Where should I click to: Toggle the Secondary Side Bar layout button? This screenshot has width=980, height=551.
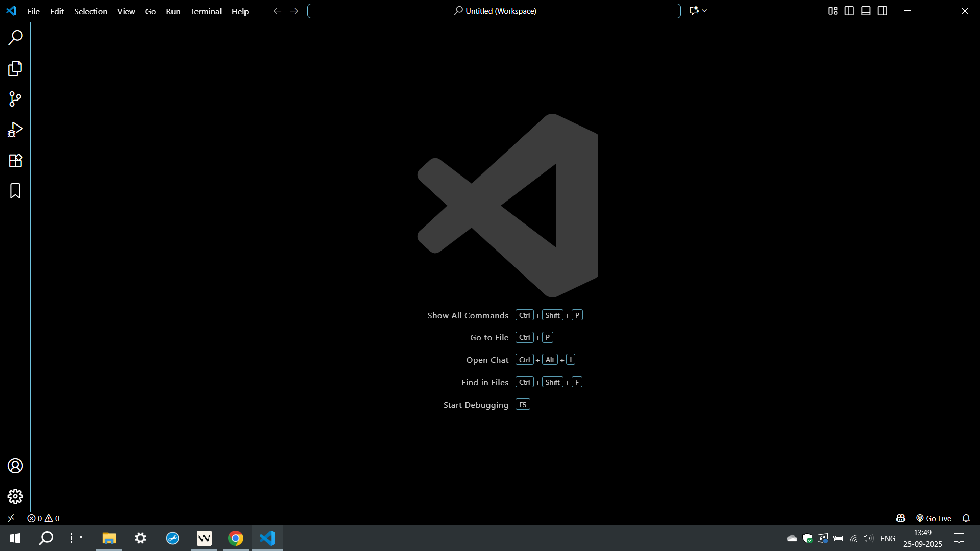[x=883, y=11]
